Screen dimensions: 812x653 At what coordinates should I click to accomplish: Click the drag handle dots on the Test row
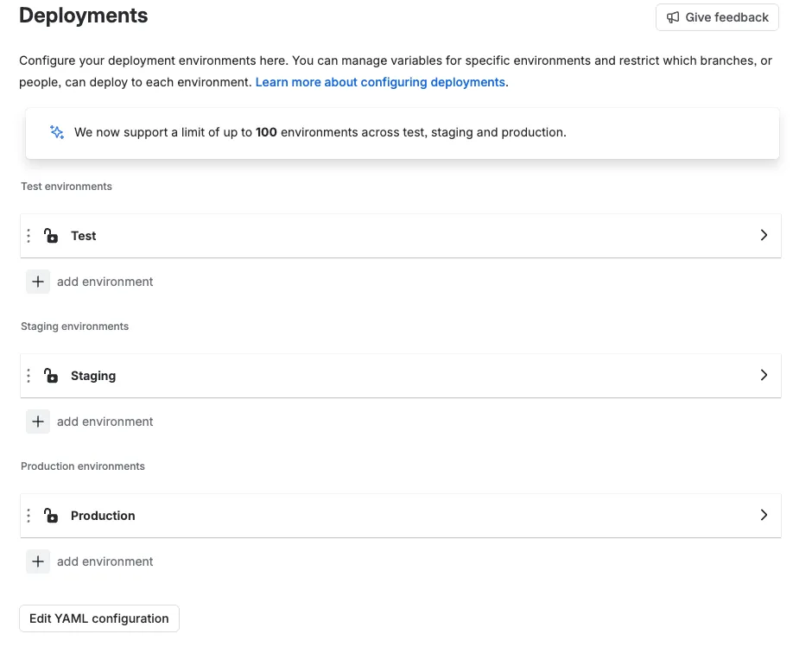tap(29, 236)
